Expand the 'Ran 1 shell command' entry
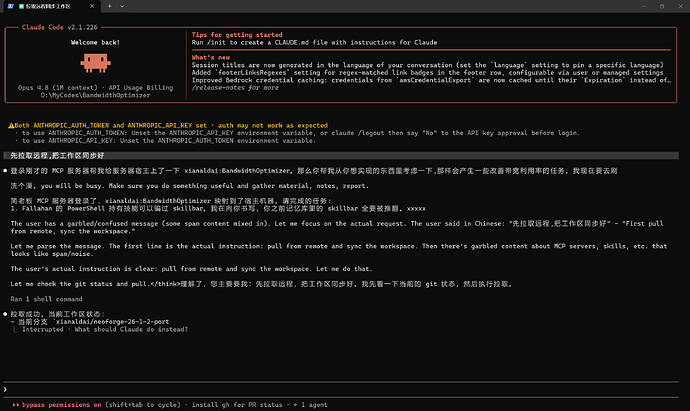 point(46,299)
